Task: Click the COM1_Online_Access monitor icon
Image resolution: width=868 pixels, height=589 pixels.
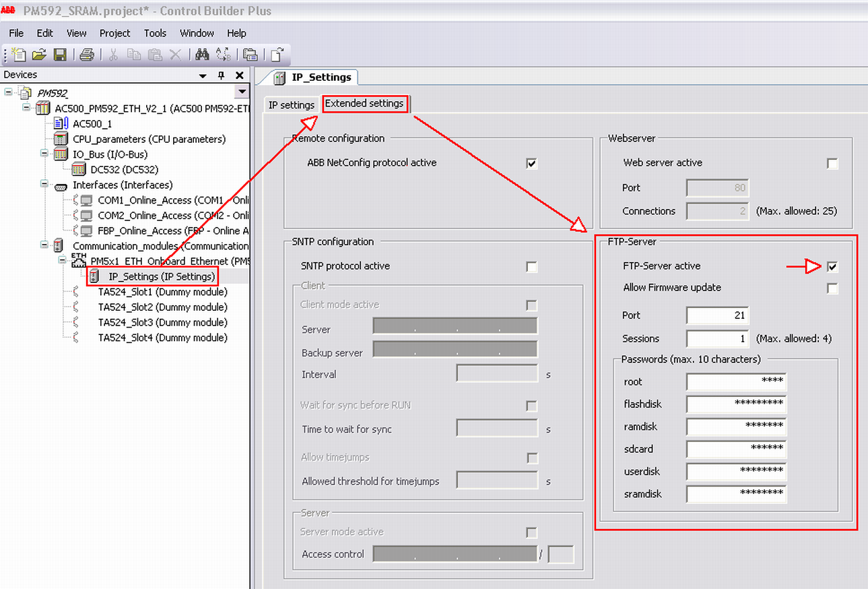Action: pyautogui.click(x=86, y=200)
